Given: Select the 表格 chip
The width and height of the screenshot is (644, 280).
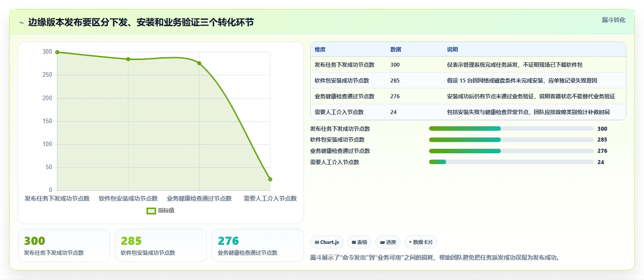Looking at the screenshot, I should pyautogui.click(x=359, y=242).
